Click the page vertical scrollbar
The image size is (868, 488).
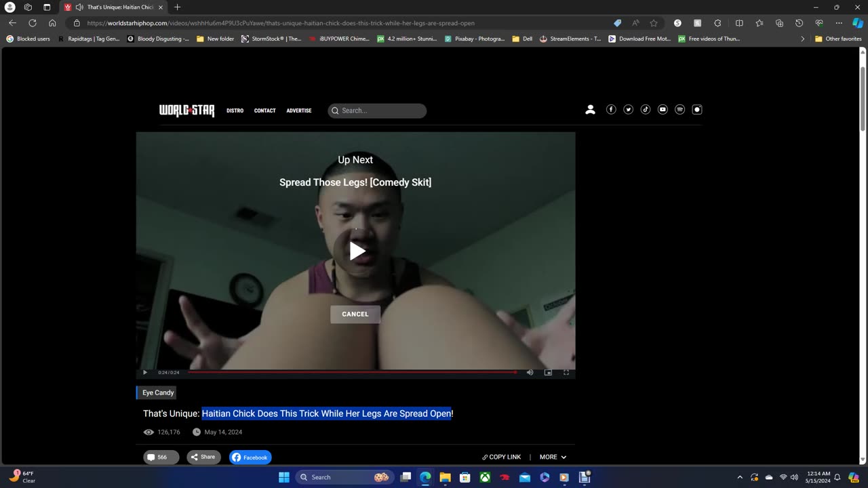pos(863,99)
